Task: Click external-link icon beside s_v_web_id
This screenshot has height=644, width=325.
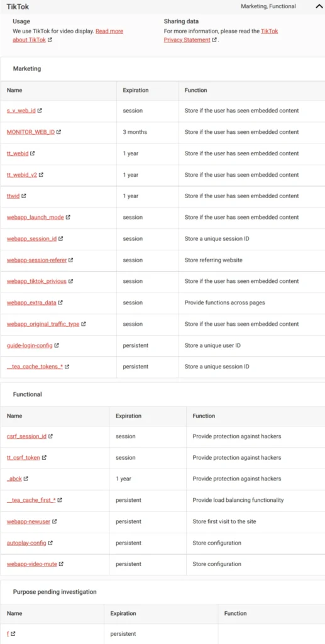Action: (x=40, y=111)
